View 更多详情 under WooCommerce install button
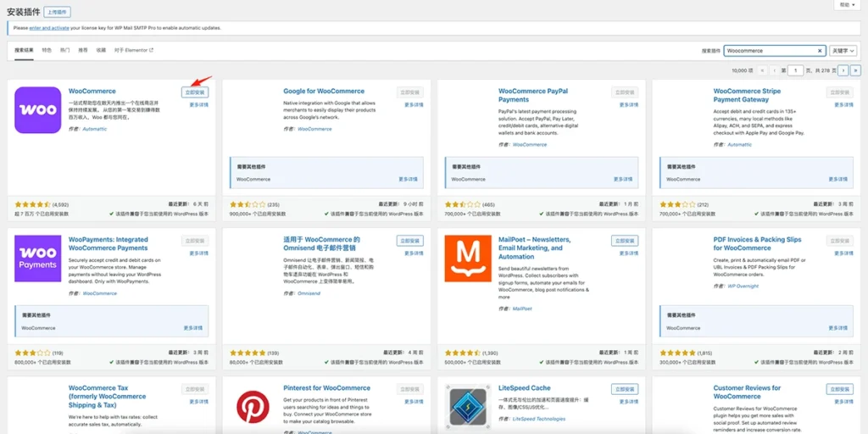868x434 pixels. (198, 104)
